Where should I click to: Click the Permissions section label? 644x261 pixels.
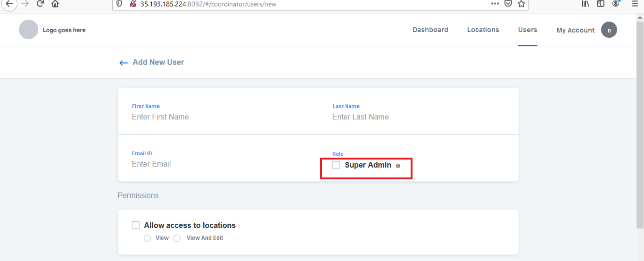[138, 195]
